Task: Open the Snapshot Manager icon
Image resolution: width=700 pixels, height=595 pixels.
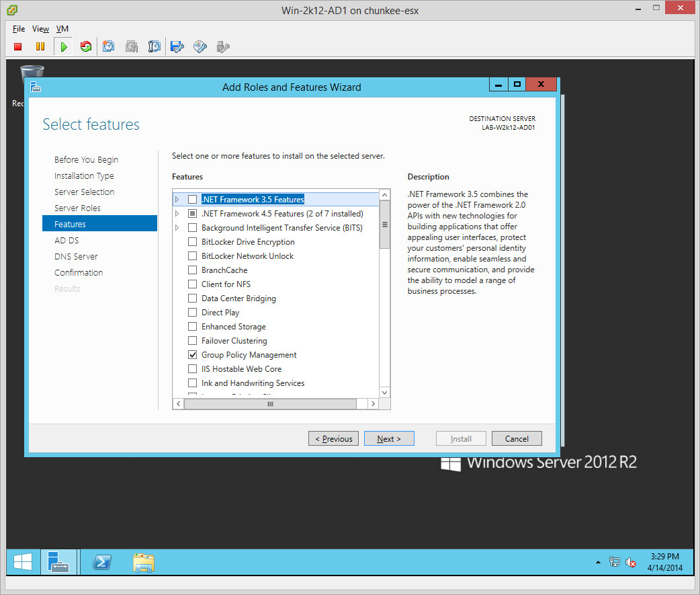Action: tap(155, 46)
